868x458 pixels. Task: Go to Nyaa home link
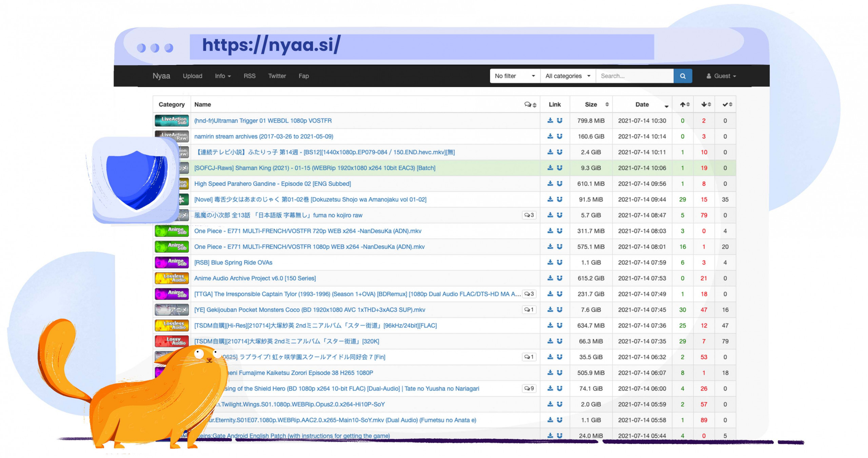(x=161, y=76)
